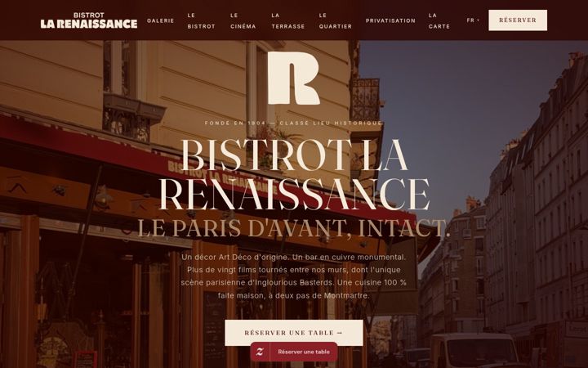Click the Réserver button in the header
The width and height of the screenshot is (588, 368).
coord(518,20)
